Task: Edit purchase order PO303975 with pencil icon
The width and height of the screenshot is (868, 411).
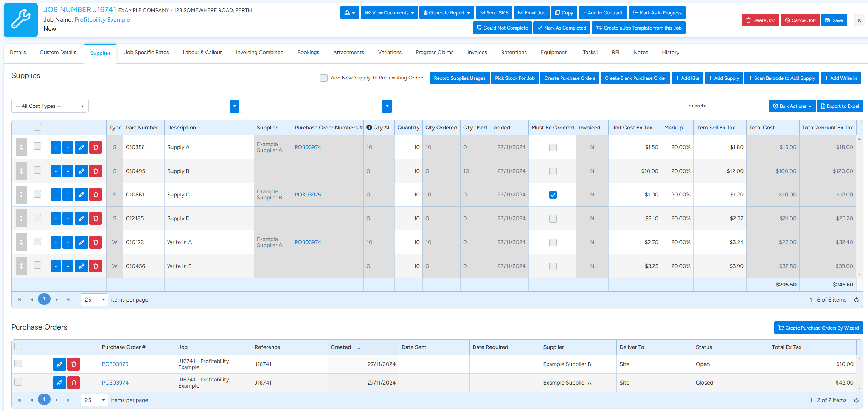Action: coord(59,364)
